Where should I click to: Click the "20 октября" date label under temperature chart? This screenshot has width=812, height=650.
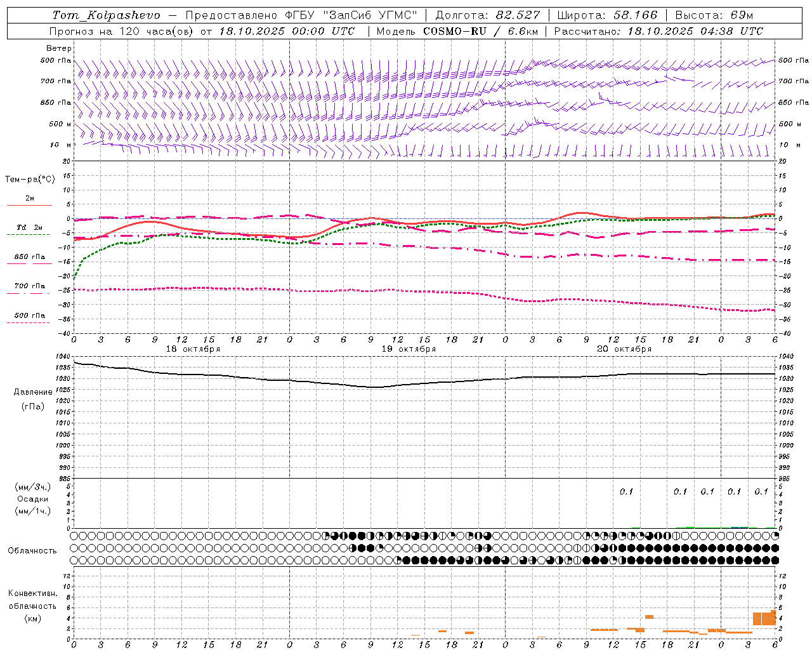tap(624, 349)
